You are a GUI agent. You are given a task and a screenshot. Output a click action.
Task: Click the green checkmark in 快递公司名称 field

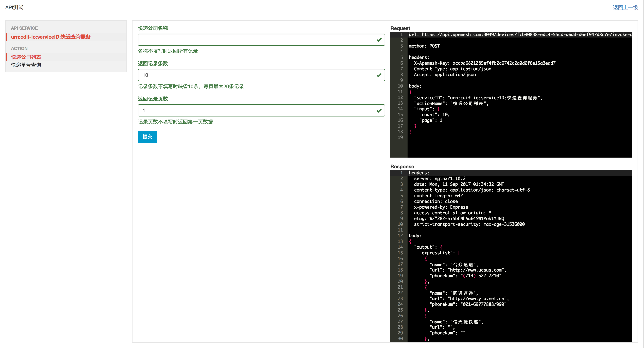tap(379, 40)
